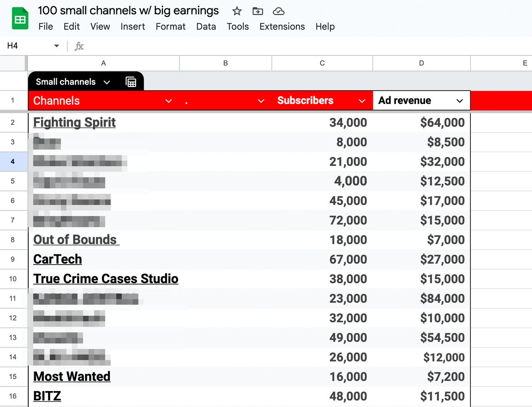Check the cloud save status icon
The width and height of the screenshot is (532, 407).
pyautogui.click(x=278, y=11)
